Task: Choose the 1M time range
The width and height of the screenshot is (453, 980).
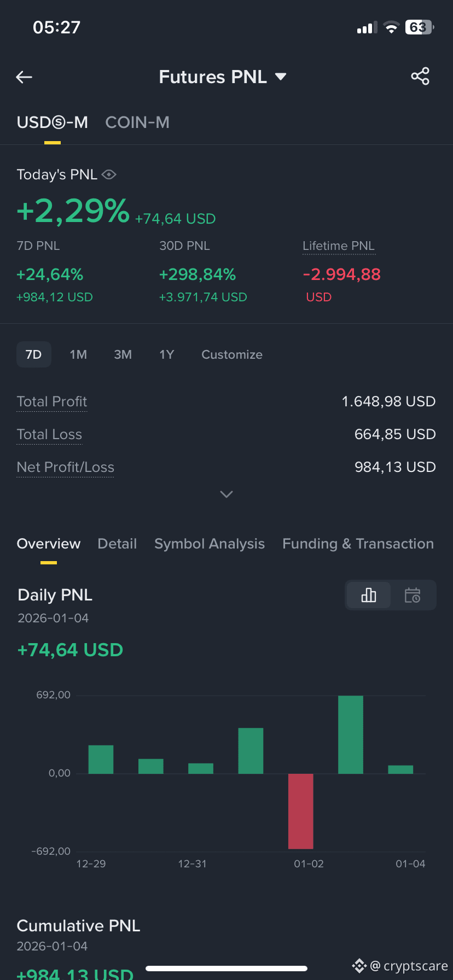Action: pyautogui.click(x=78, y=354)
